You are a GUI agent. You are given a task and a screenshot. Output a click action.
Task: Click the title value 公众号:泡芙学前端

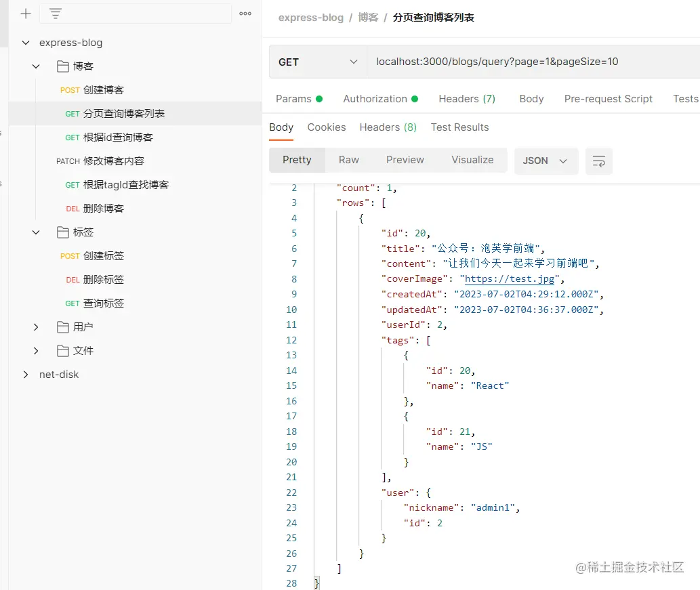[x=487, y=248]
